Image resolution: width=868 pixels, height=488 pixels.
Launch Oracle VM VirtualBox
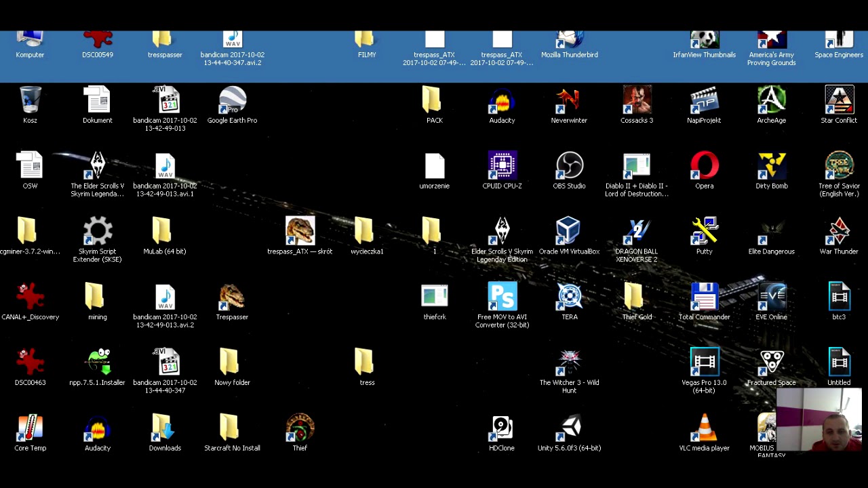569,237
